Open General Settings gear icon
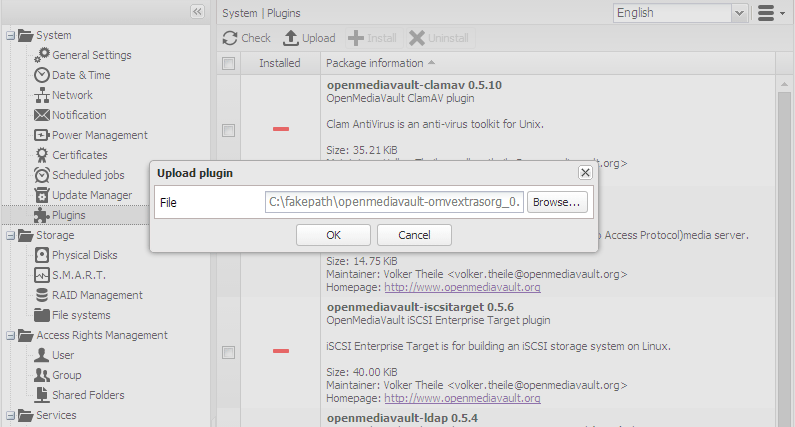Screen dimensions: 795x427 click(x=42, y=55)
